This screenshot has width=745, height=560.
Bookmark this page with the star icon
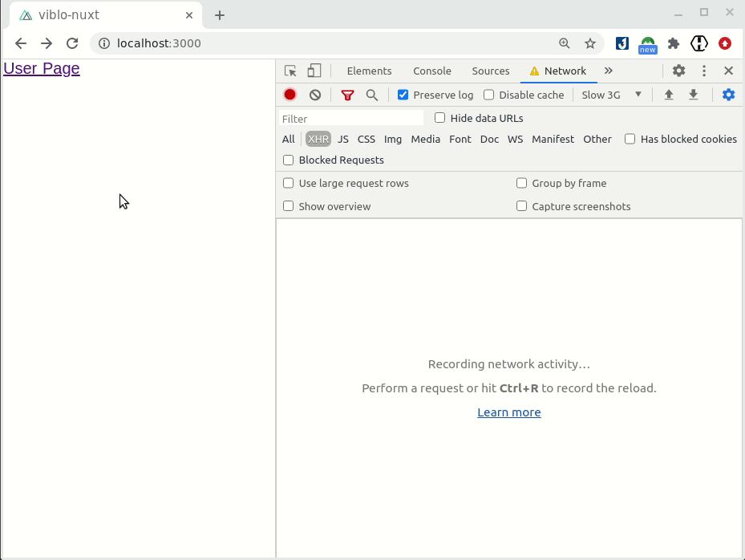click(x=590, y=43)
